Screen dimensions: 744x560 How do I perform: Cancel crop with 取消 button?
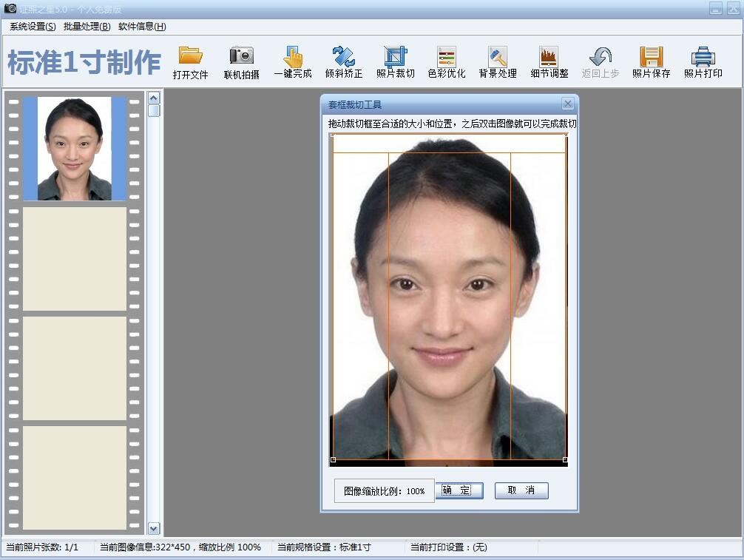pos(521,490)
